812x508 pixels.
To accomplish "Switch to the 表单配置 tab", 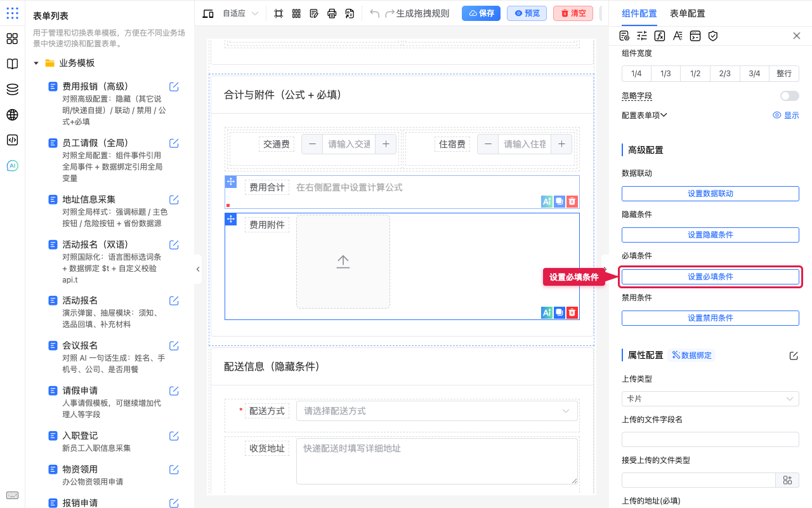I will 687,13.
